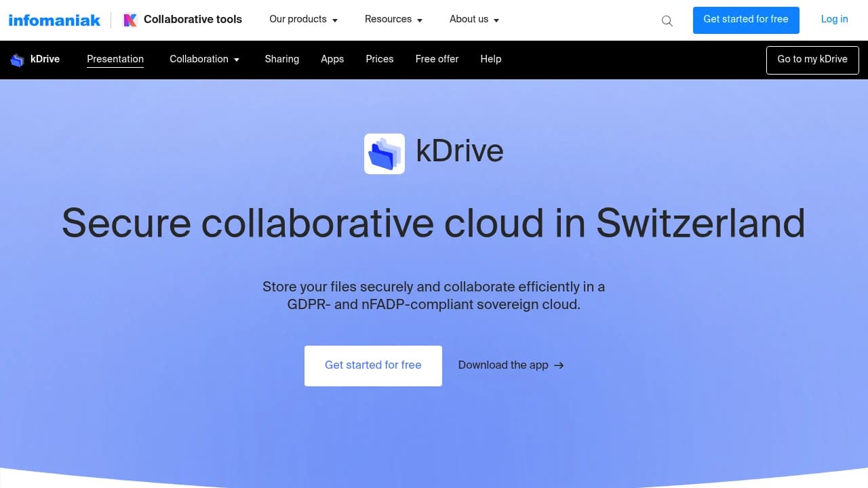Click the Collaborative tools text link

pos(193,20)
